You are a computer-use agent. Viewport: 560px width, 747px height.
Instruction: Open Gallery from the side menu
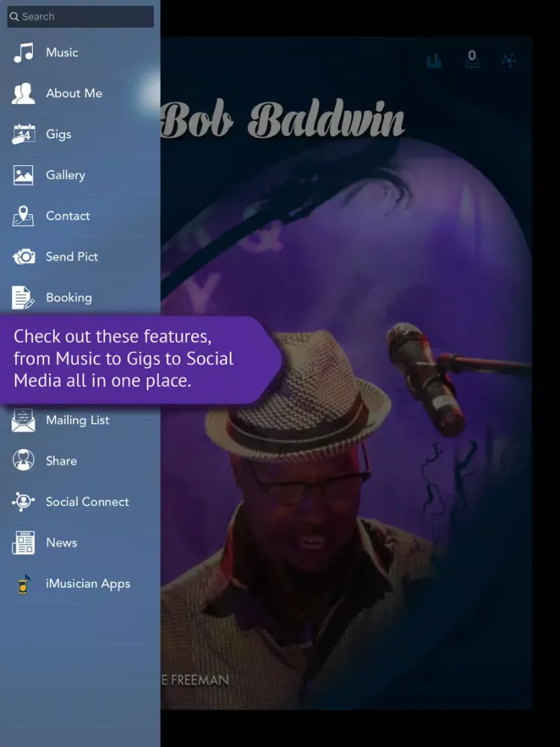pos(80,176)
